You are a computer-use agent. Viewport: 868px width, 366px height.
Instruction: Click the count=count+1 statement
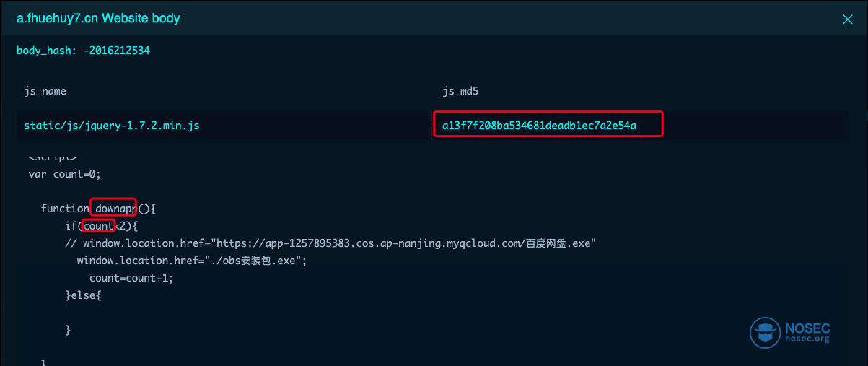[x=132, y=278]
